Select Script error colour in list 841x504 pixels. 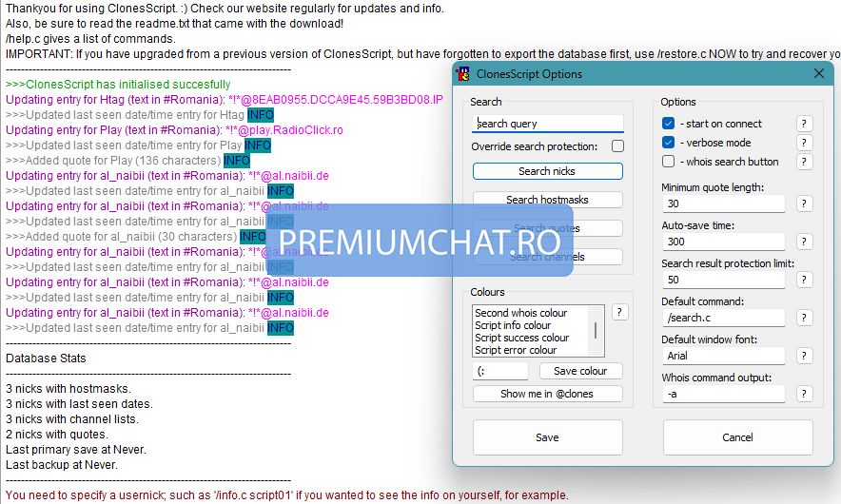(x=516, y=350)
